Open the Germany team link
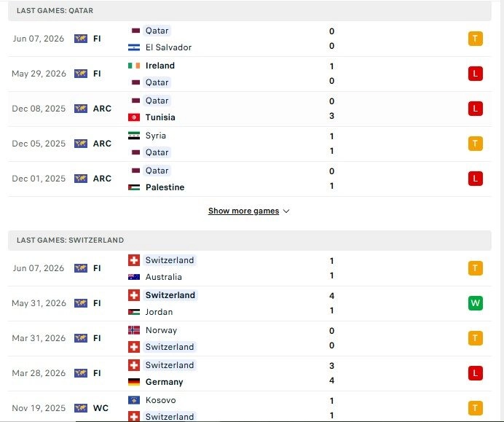Screen dimensions: 504x422 click(165, 382)
